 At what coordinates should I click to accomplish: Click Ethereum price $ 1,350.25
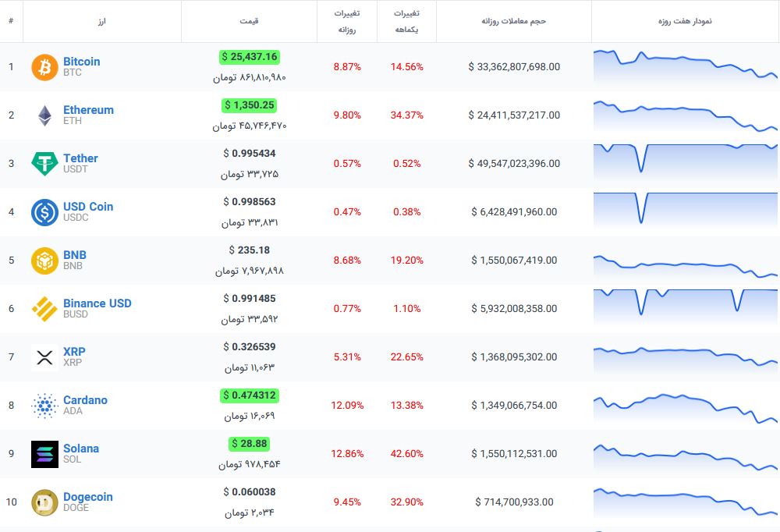tap(249, 105)
